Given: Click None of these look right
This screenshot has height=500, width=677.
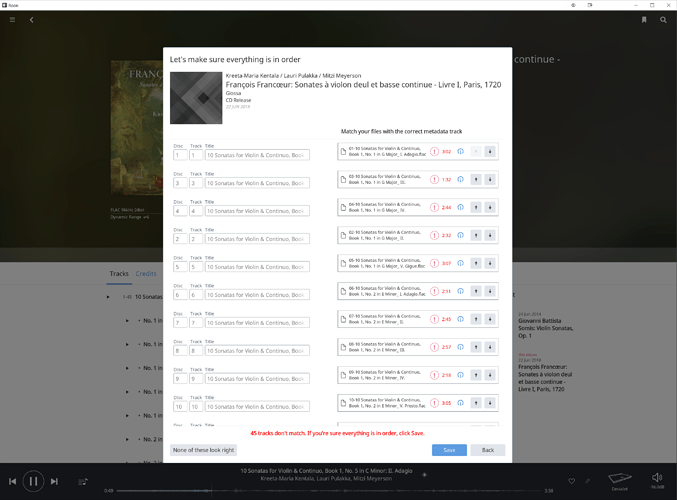Looking at the screenshot, I should pos(203,450).
